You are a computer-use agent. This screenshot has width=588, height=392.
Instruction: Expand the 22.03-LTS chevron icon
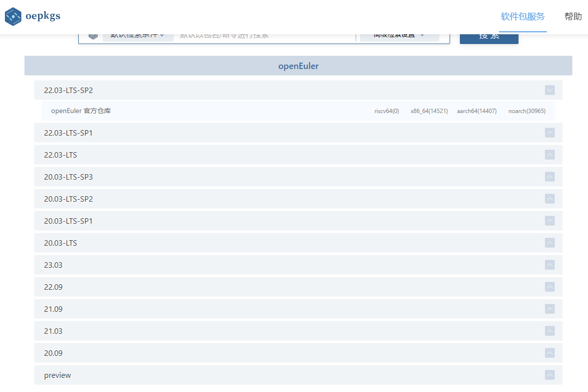click(x=549, y=155)
